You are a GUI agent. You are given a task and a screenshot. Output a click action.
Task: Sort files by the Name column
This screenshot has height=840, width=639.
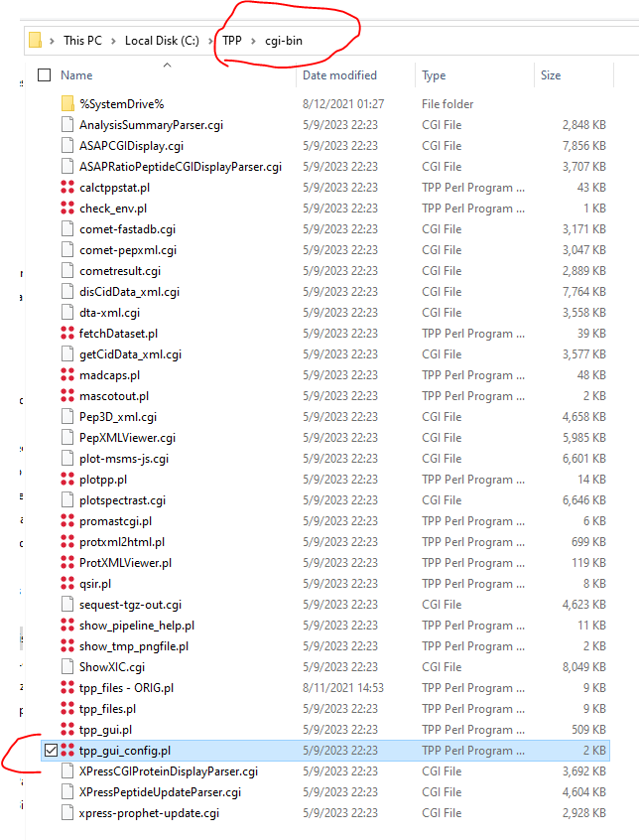pyautogui.click(x=77, y=75)
